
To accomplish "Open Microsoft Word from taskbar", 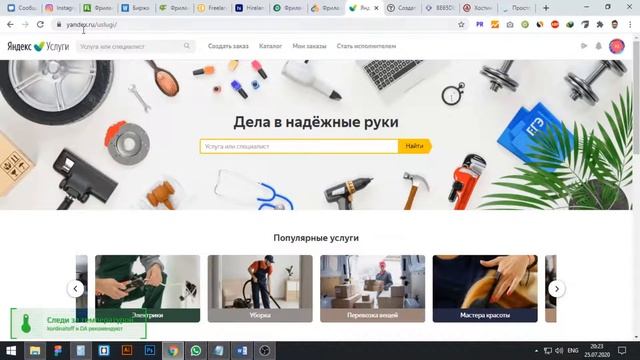I will (242, 351).
